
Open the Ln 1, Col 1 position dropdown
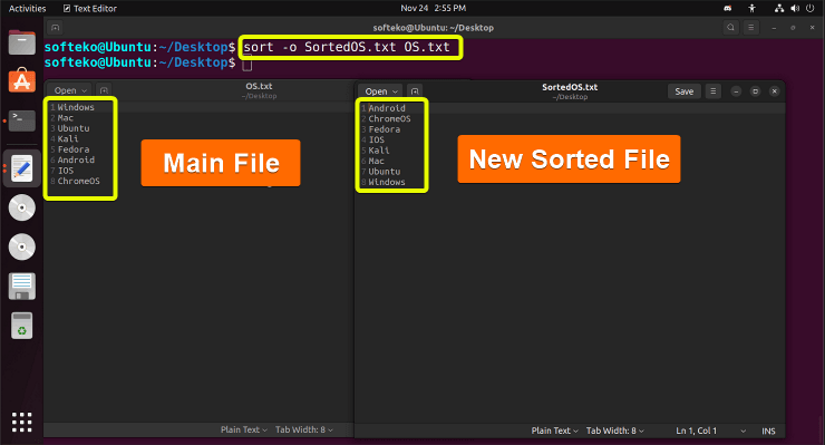pos(710,431)
